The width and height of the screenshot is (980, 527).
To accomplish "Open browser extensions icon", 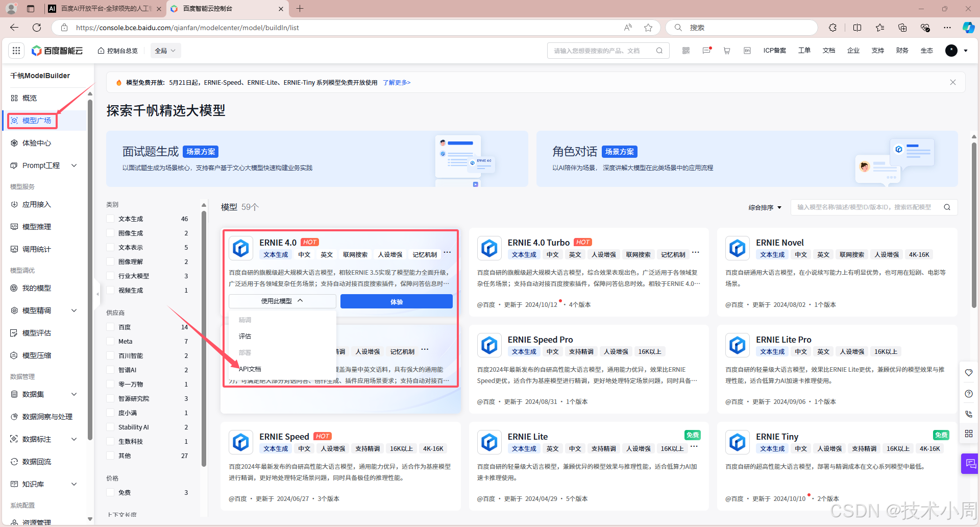I will (x=833, y=28).
